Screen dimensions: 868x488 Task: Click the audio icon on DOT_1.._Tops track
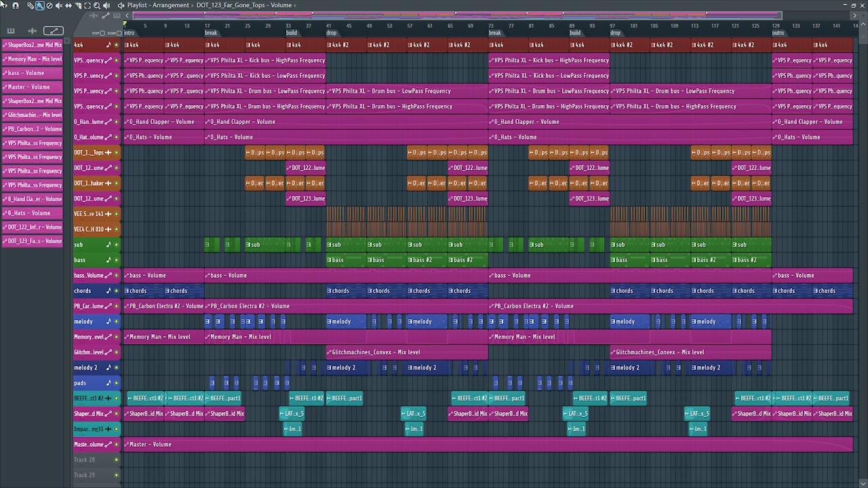108,152
